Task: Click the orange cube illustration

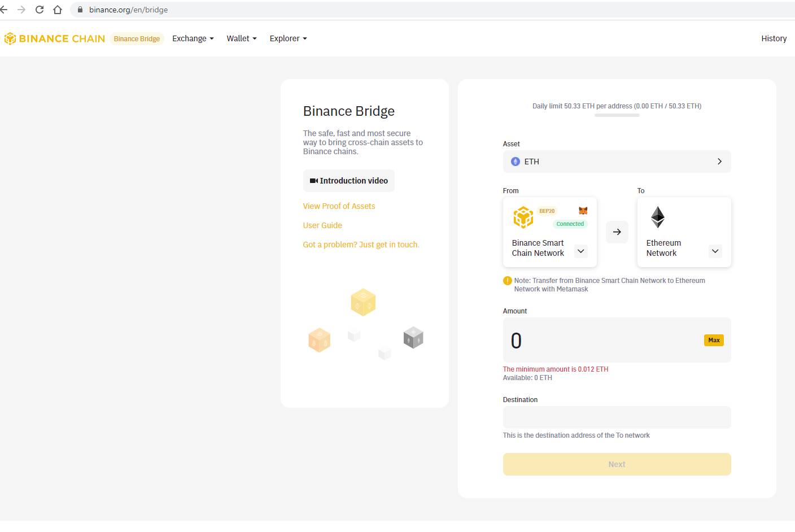Action: pyautogui.click(x=319, y=340)
